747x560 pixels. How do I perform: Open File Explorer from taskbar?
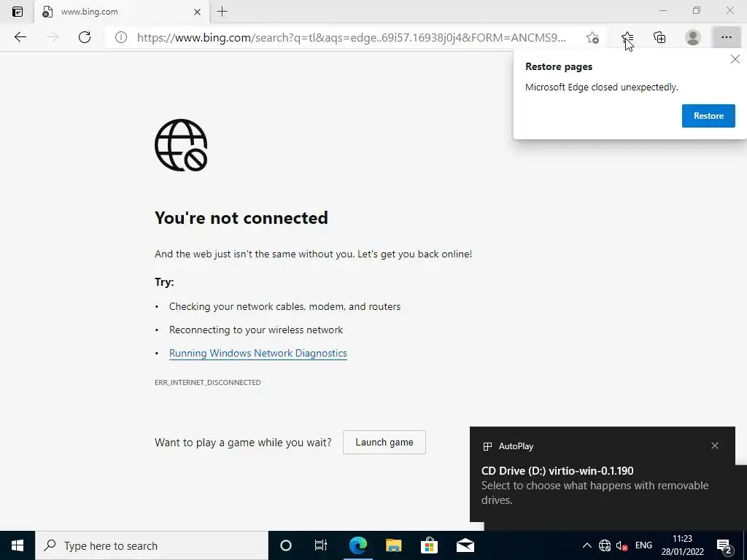(393, 545)
